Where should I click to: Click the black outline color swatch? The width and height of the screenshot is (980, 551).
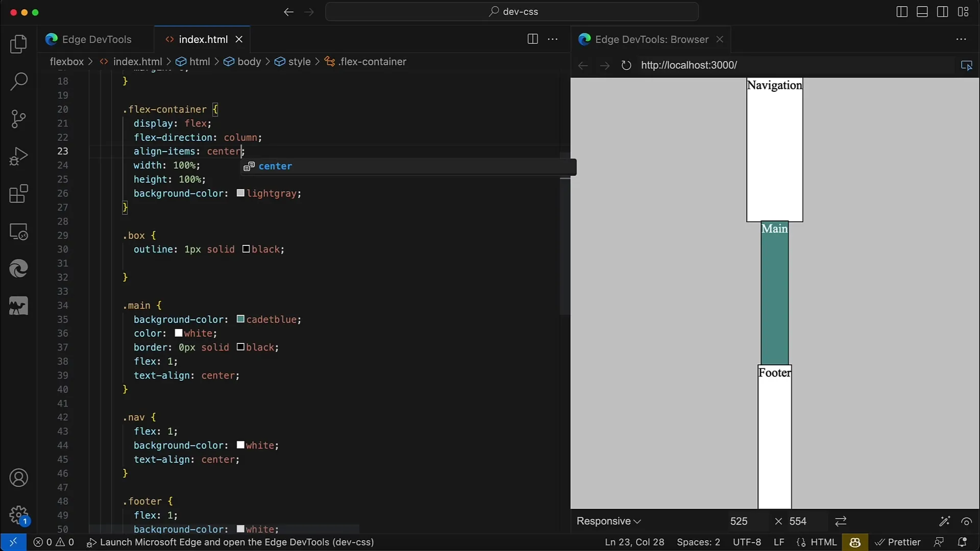(246, 249)
